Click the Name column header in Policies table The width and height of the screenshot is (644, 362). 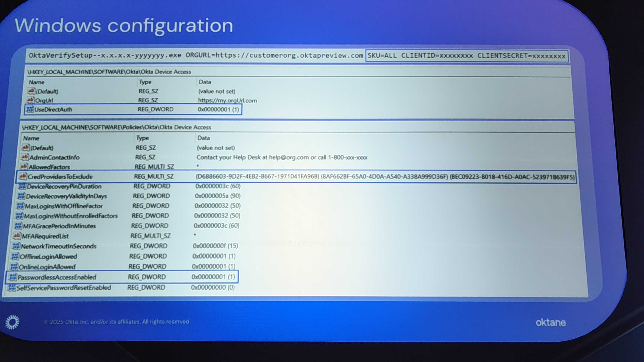(x=31, y=138)
